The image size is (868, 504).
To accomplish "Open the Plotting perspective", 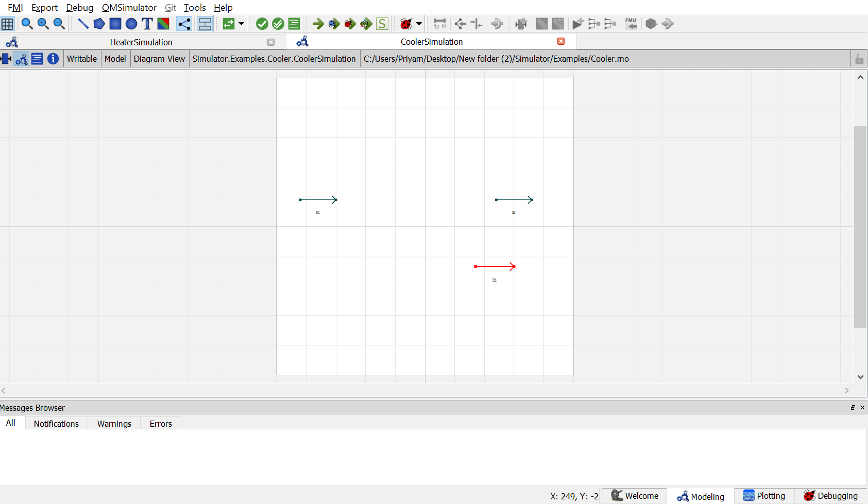I will (764, 496).
